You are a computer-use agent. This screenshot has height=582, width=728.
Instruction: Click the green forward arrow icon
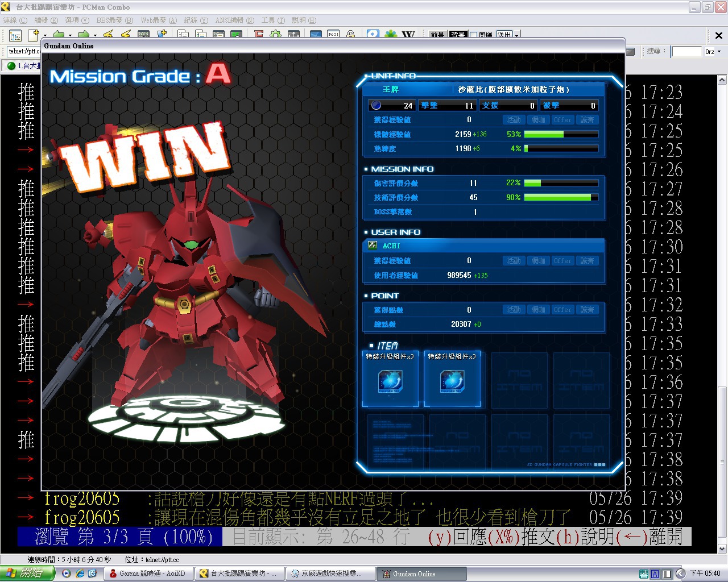click(x=84, y=35)
